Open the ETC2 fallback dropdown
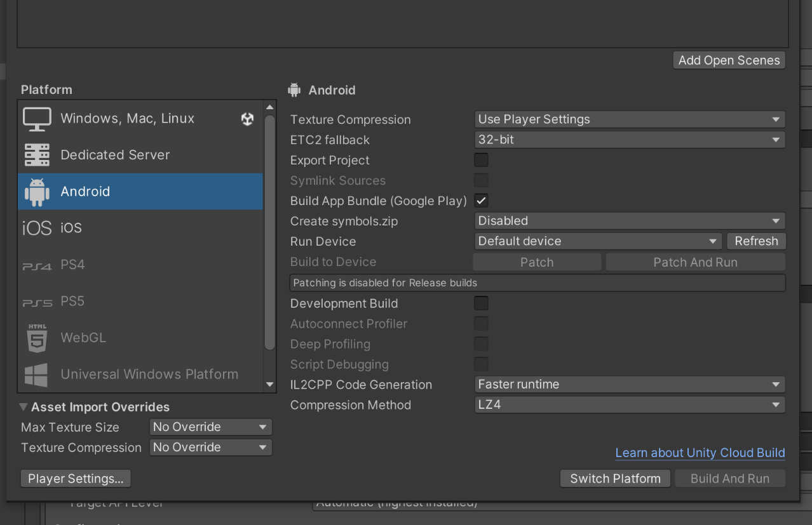 pyautogui.click(x=630, y=140)
